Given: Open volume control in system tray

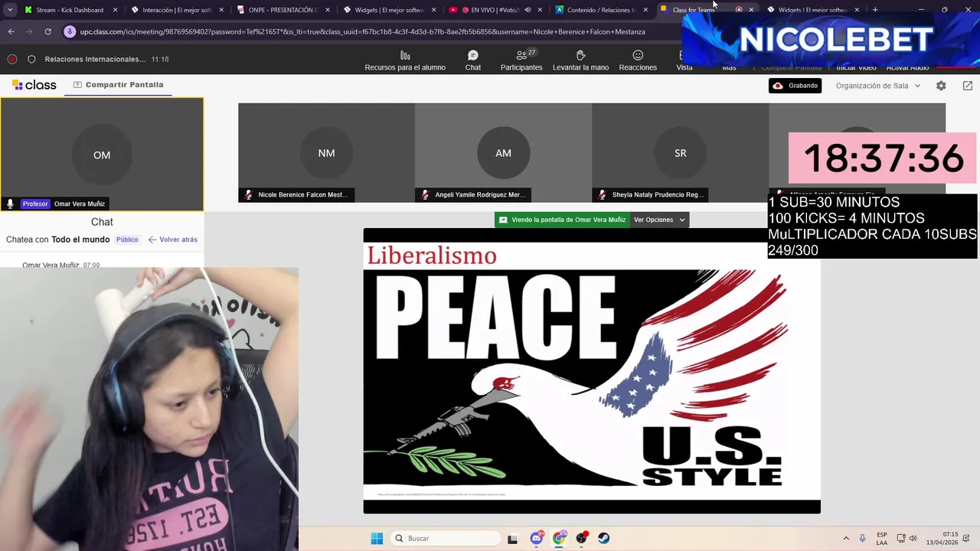Looking at the screenshot, I should pos(913,538).
